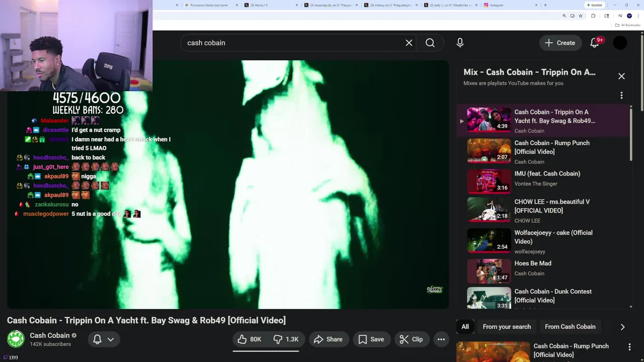644x362 pixels.
Task: Close the Mix playlist panel
Action: tap(621, 76)
